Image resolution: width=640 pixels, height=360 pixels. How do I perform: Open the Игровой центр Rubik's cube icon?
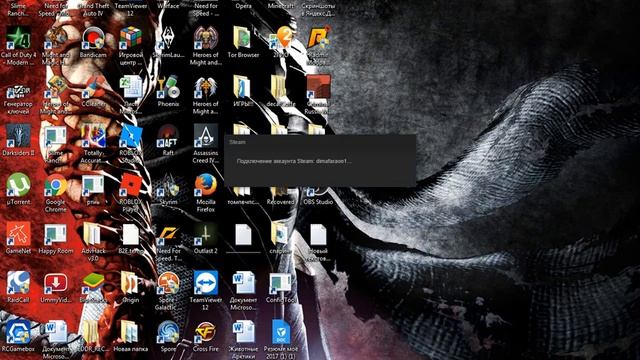pyautogui.click(x=131, y=39)
